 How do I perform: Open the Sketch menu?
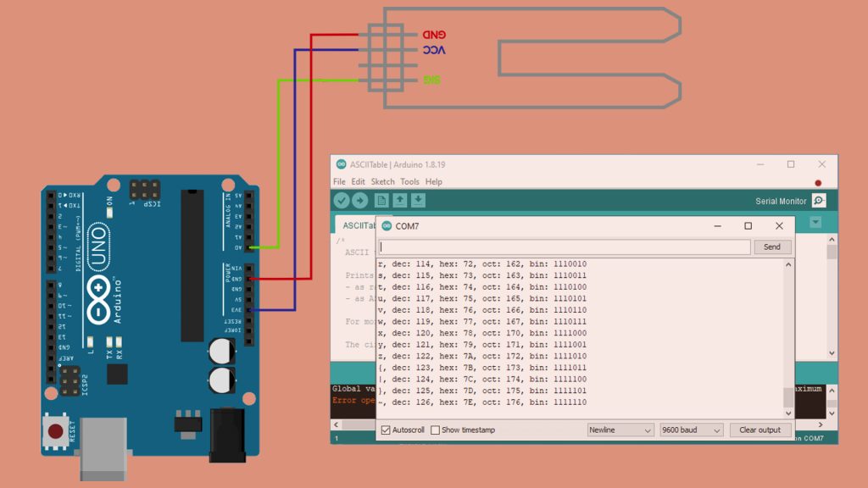[x=382, y=181]
